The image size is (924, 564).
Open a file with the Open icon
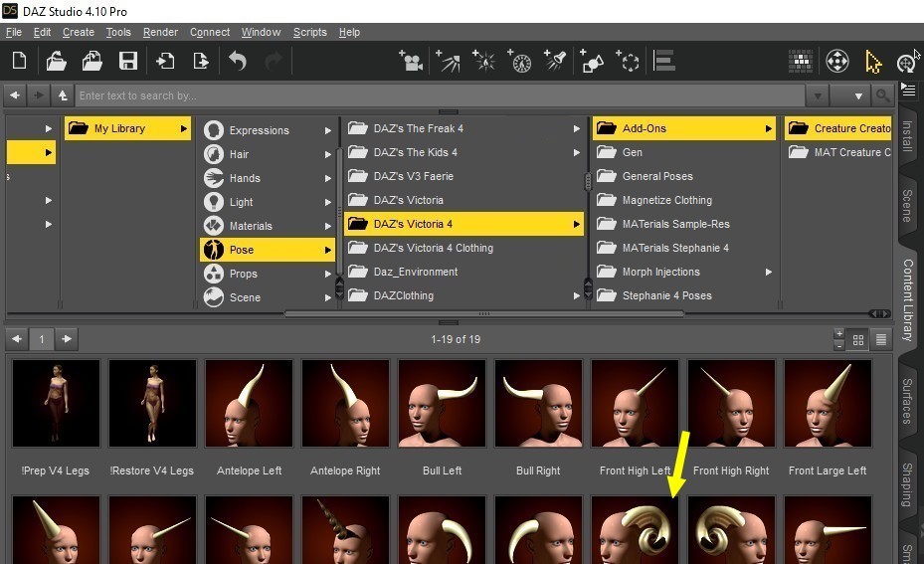click(x=56, y=61)
